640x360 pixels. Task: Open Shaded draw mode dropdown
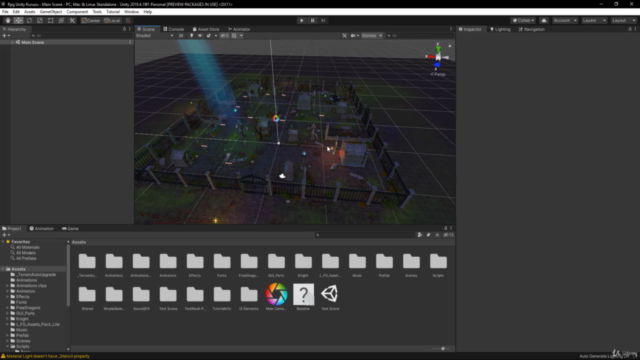[155, 36]
